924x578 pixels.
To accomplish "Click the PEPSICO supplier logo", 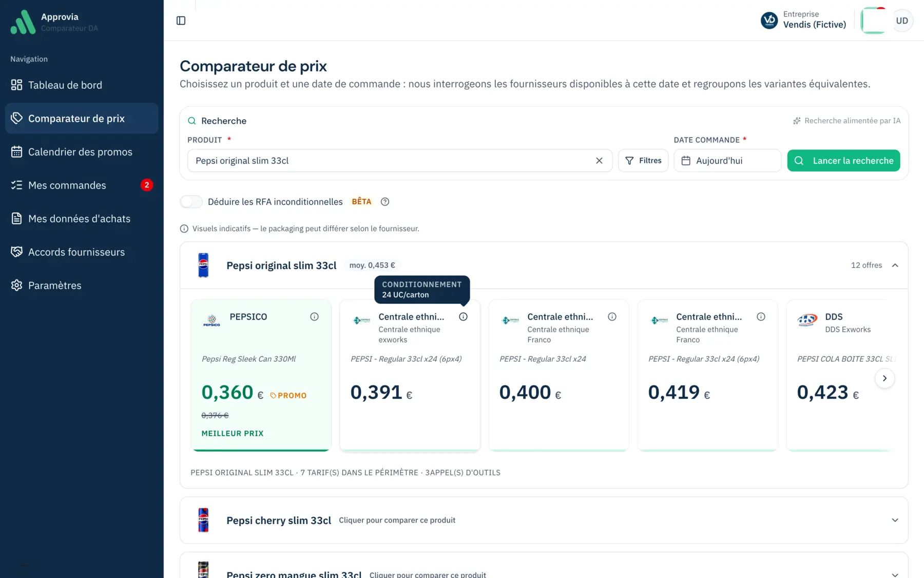I will coord(211,321).
